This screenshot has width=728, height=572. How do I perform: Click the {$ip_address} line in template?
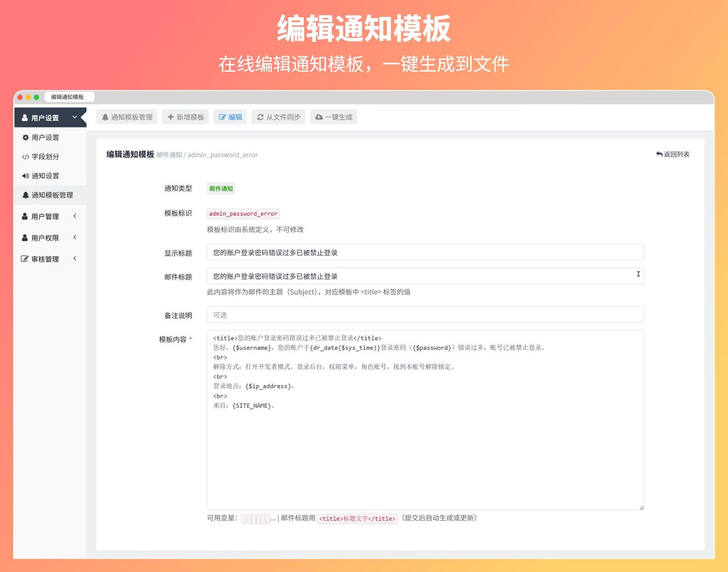[254, 386]
